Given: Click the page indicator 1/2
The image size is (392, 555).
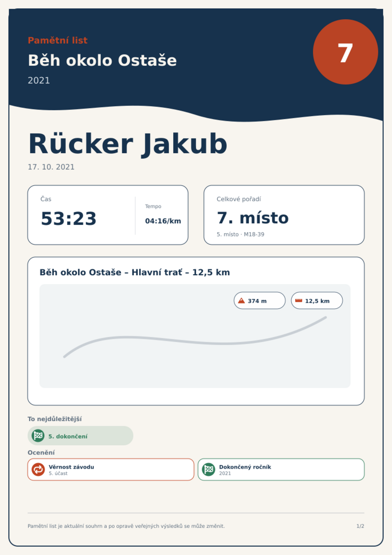Looking at the screenshot, I should 360,526.
